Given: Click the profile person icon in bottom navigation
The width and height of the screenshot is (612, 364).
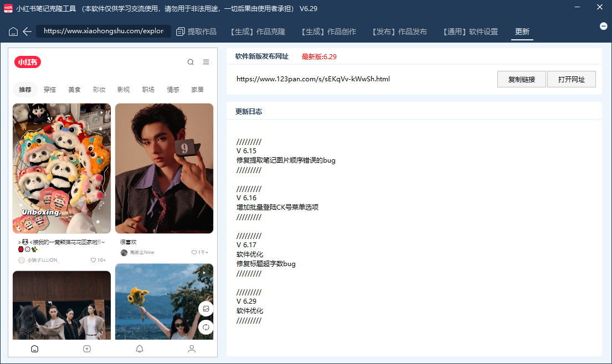Looking at the screenshot, I should click(192, 349).
